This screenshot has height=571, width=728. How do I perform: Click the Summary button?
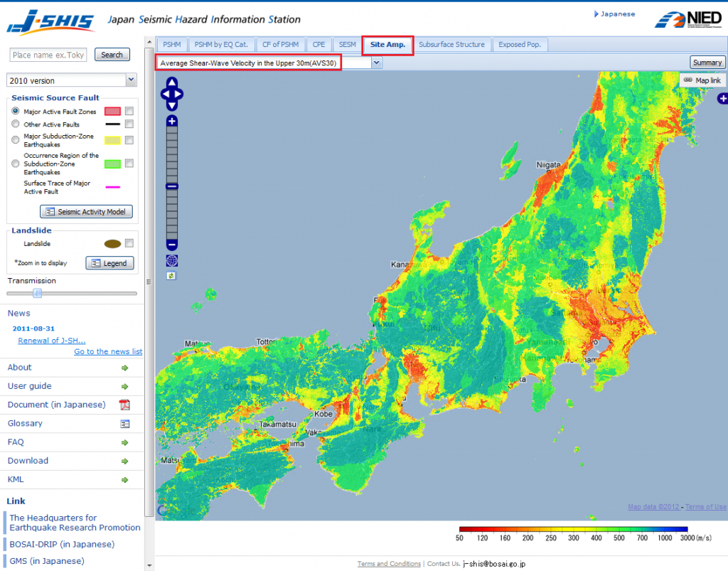coord(707,62)
